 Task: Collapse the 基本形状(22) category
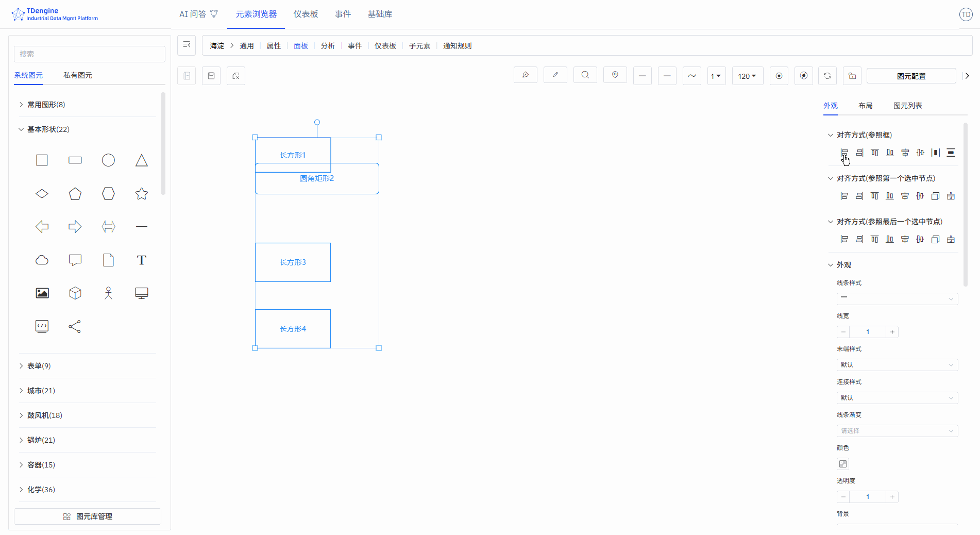48,129
